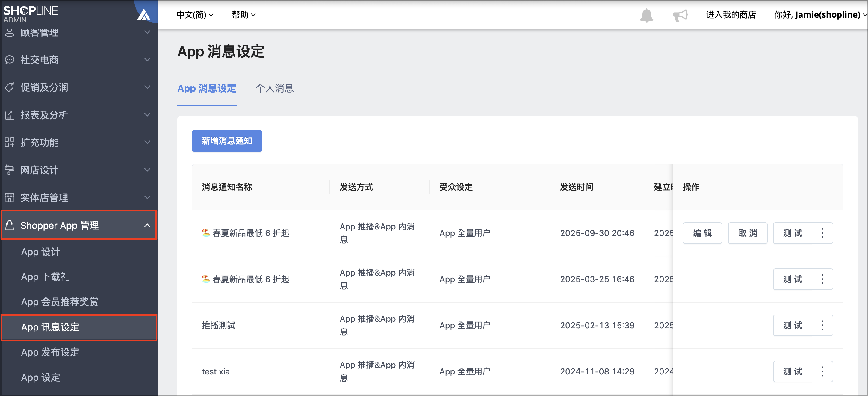The width and height of the screenshot is (868, 396).
Task: Click the 2025-03-25 16:46 send time
Action: [x=597, y=279]
